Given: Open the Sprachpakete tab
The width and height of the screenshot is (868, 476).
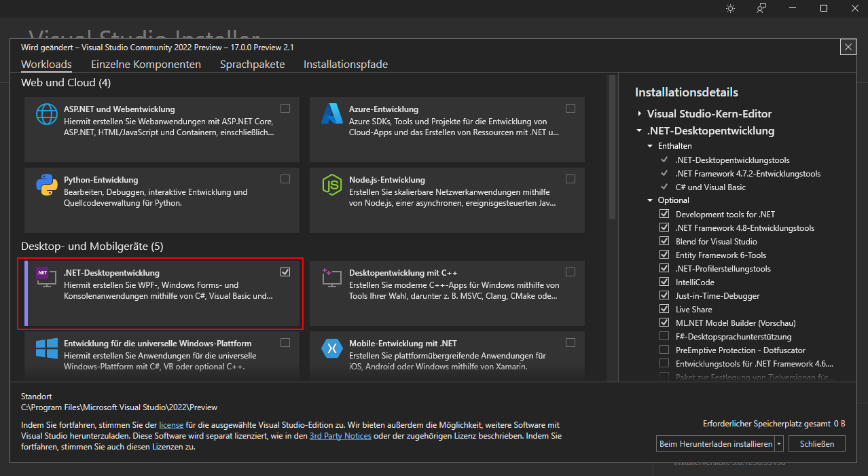Looking at the screenshot, I should click(252, 65).
